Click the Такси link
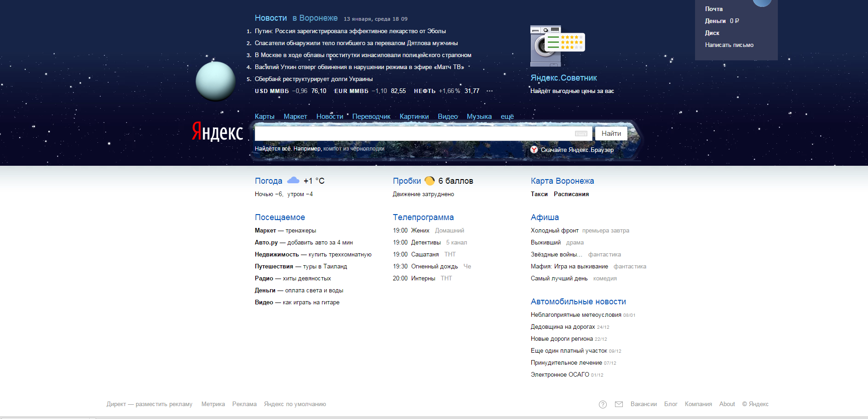The width and height of the screenshot is (868, 419). pyautogui.click(x=539, y=194)
